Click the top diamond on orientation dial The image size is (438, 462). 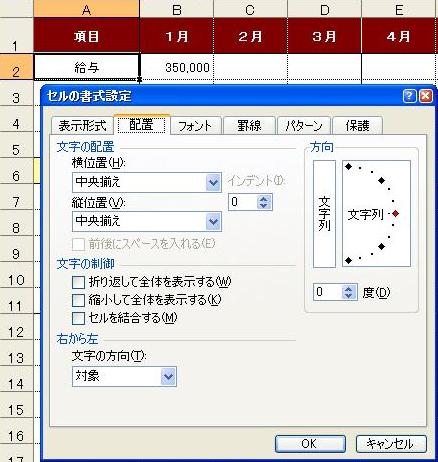pos(349,166)
